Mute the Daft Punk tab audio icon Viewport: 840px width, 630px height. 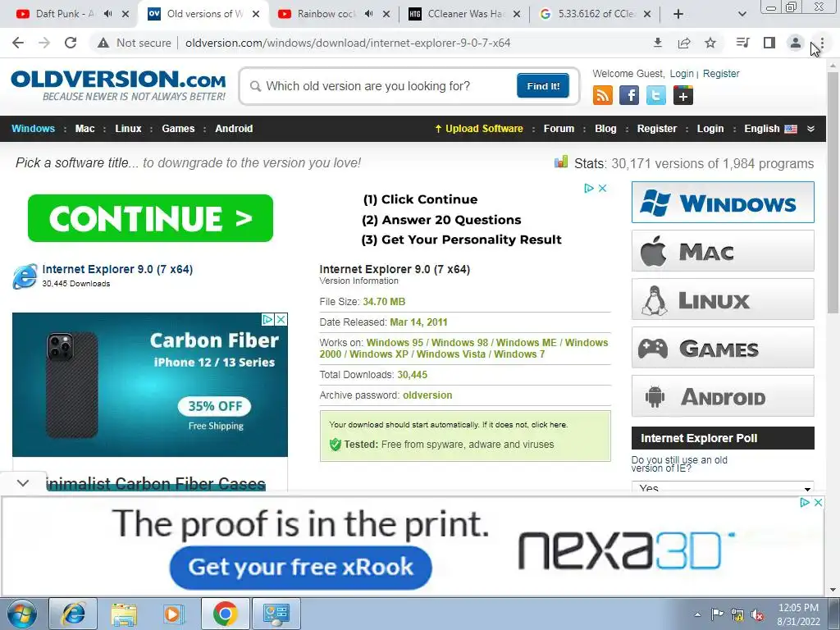click(x=107, y=14)
